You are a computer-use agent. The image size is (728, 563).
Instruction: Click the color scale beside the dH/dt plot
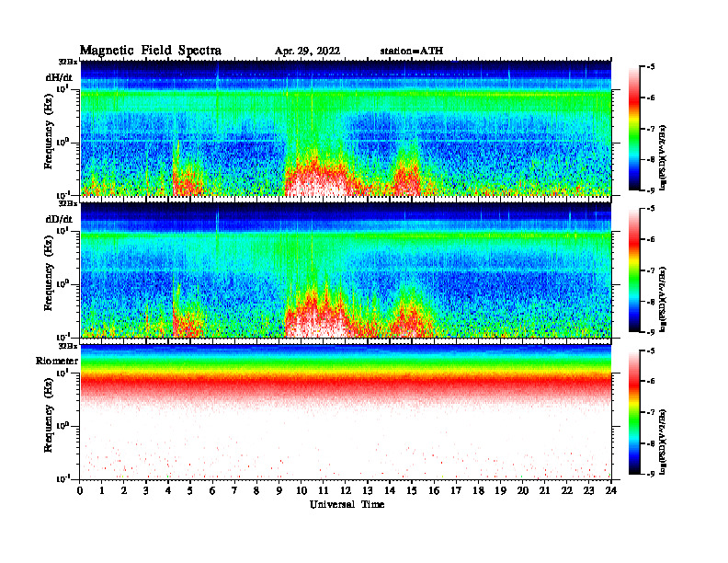pyautogui.click(x=634, y=128)
